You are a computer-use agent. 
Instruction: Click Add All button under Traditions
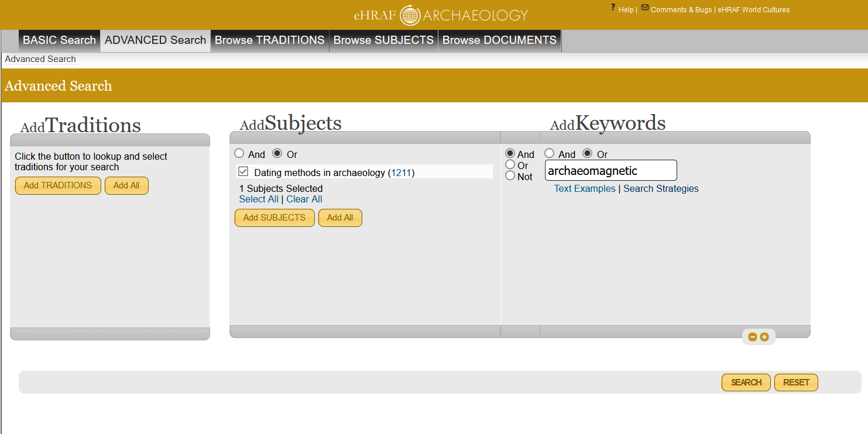[126, 185]
